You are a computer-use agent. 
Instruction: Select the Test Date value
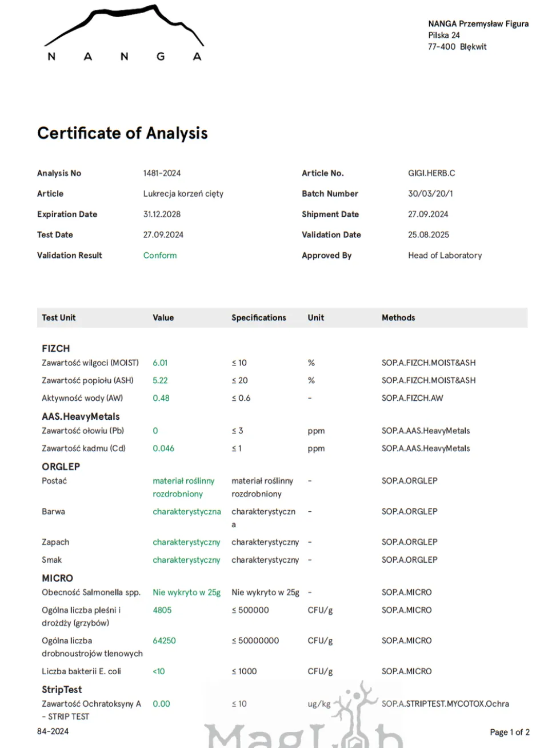click(163, 235)
